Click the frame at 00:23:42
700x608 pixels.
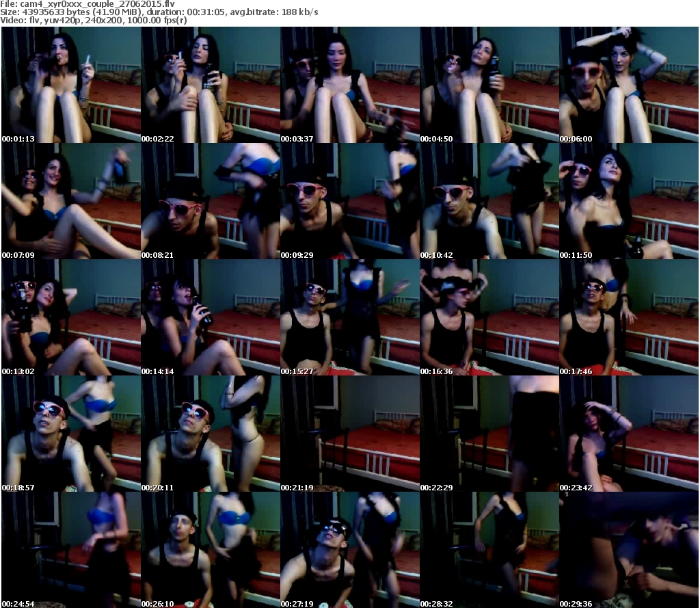(x=629, y=434)
